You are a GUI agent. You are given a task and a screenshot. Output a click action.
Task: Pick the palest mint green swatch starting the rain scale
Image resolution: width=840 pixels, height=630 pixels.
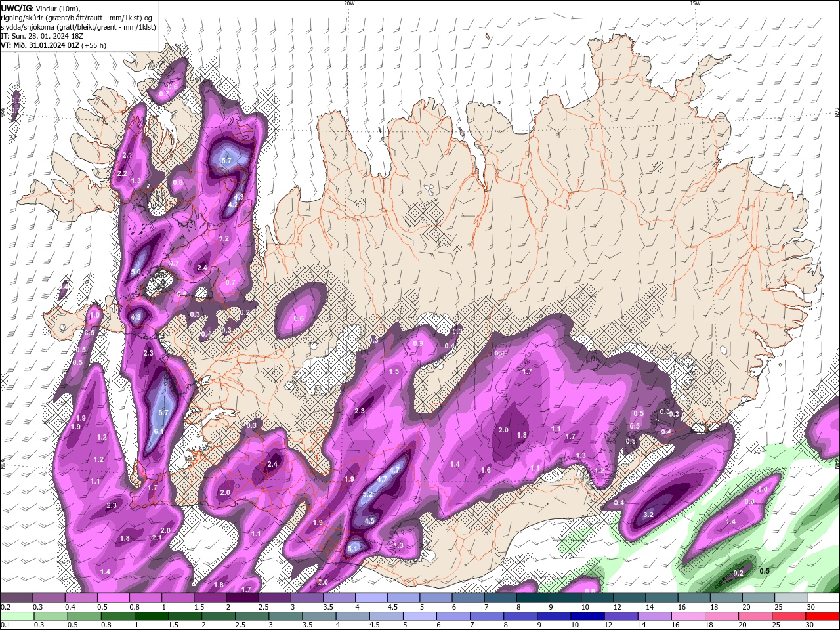pyautogui.click(x=17, y=616)
